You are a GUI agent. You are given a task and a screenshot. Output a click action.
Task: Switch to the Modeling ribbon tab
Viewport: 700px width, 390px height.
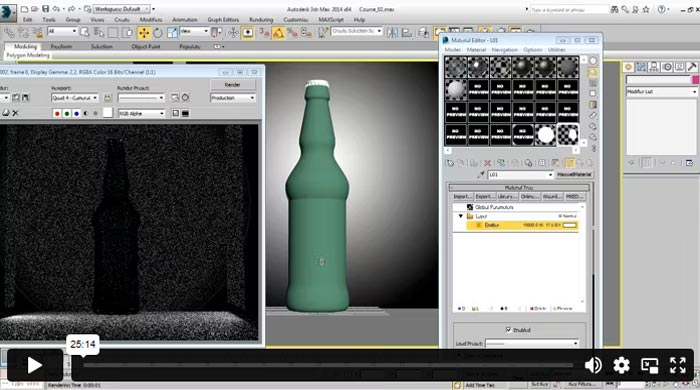tap(25, 46)
